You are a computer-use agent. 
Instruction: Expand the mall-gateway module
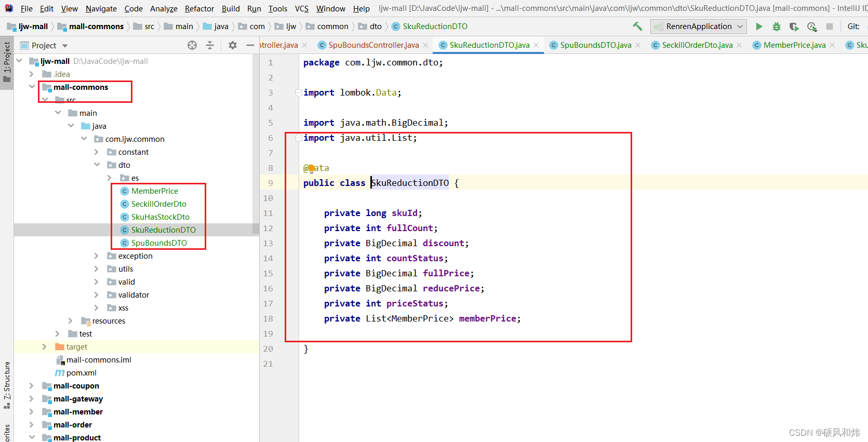pyautogui.click(x=32, y=399)
